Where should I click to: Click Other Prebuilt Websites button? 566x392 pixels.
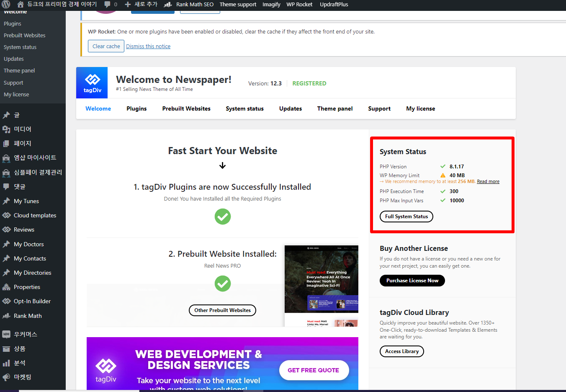(222, 310)
